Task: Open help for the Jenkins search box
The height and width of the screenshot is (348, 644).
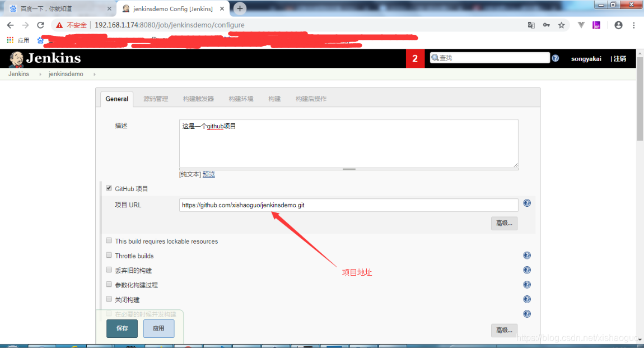Action: tap(556, 58)
